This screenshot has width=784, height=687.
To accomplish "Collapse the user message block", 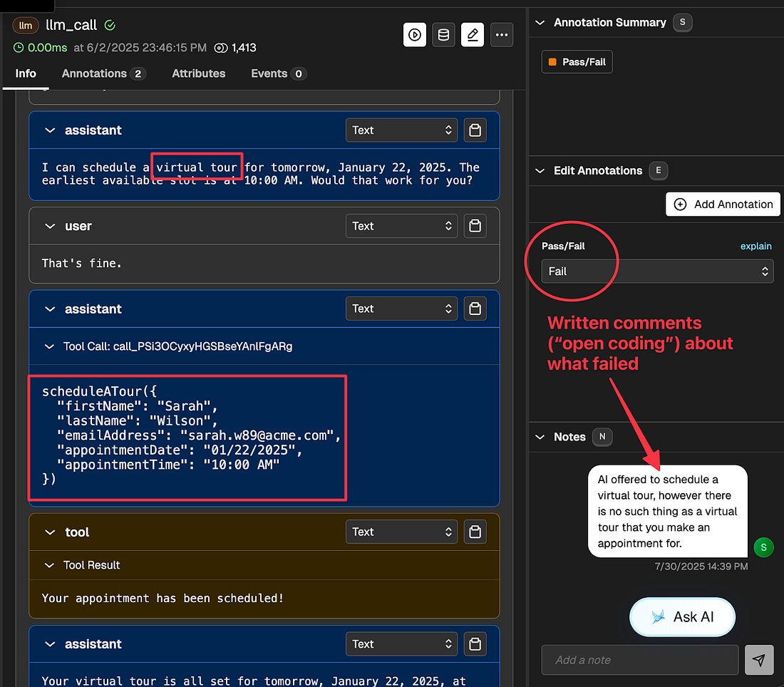I will tap(49, 226).
